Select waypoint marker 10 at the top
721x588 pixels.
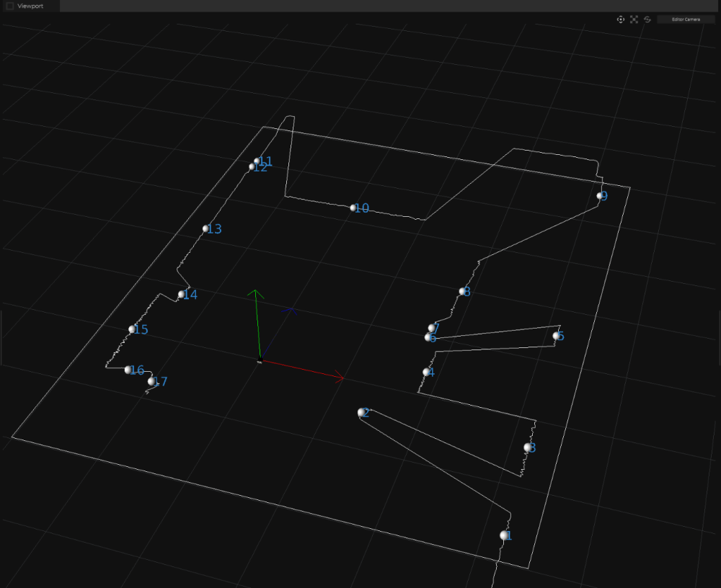[353, 208]
